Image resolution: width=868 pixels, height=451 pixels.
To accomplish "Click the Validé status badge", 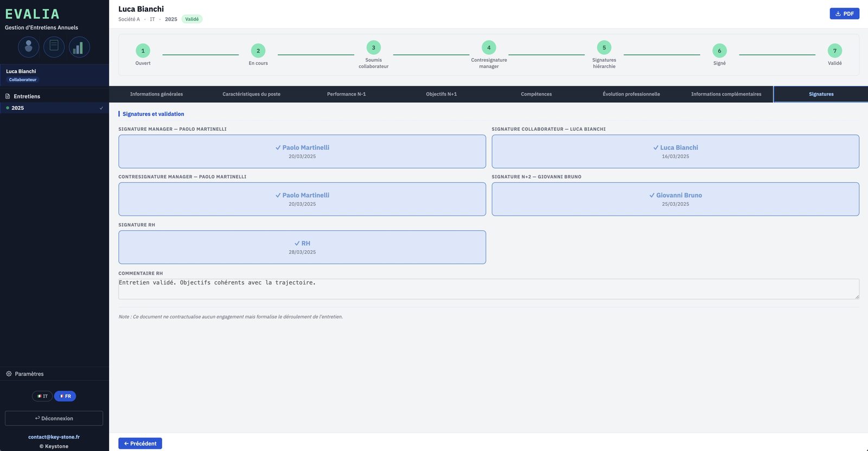I will click(192, 19).
